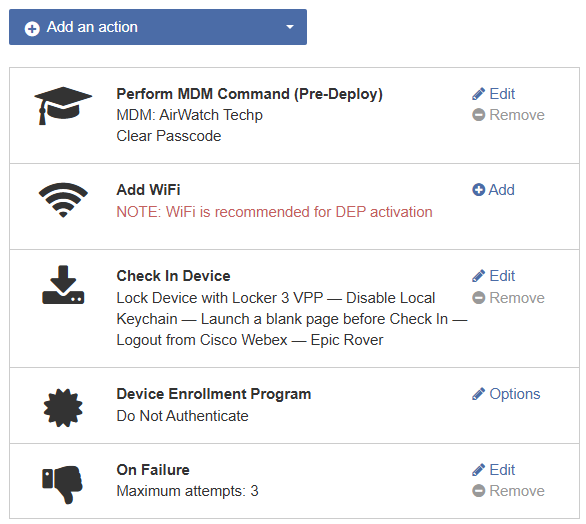The height and width of the screenshot is (524, 586).
Task: Click the thumbs-down On Failure icon
Action: (x=62, y=484)
